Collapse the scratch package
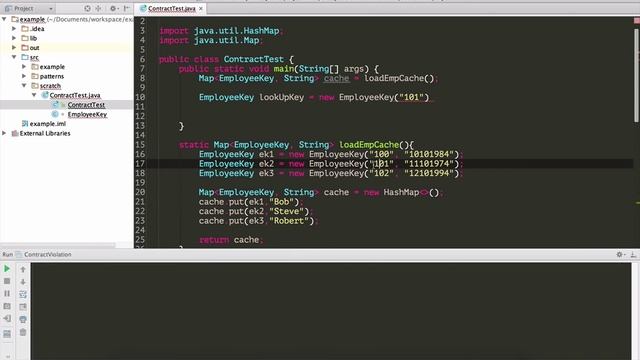 click(24, 86)
